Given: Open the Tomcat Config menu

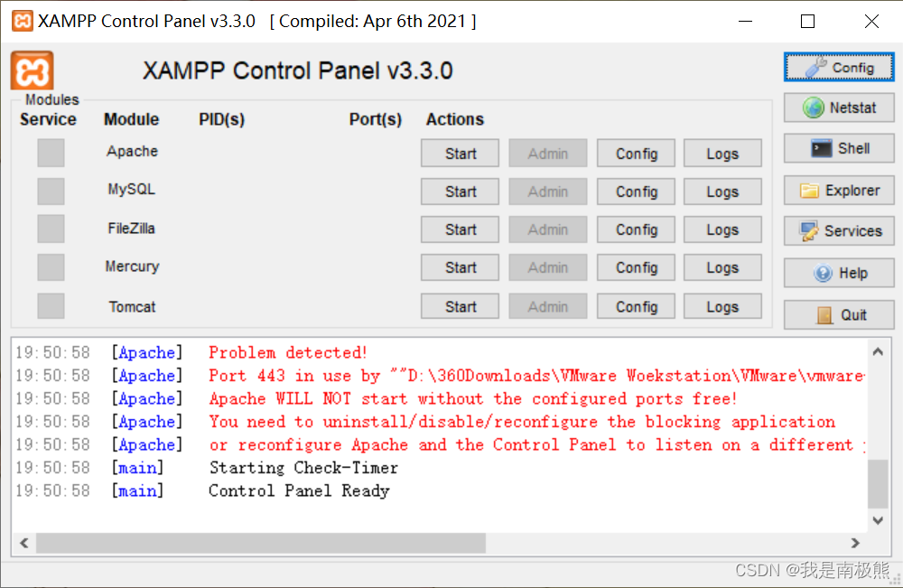Looking at the screenshot, I should pyautogui.click(x=637, y=306).
